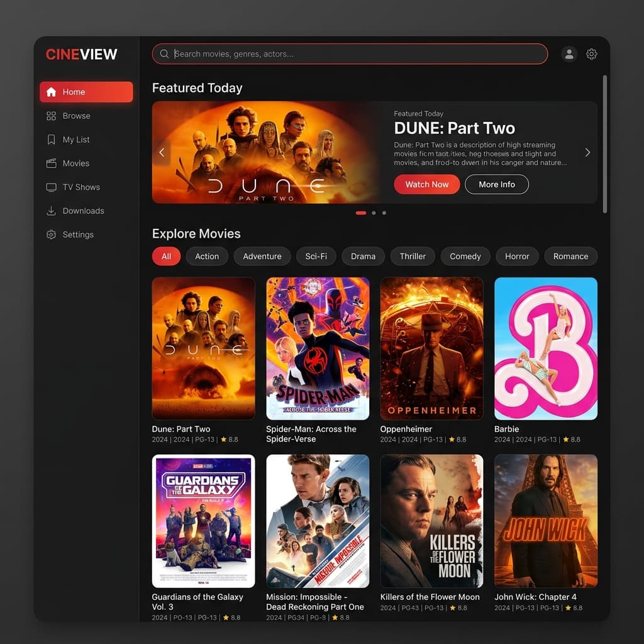This screenshot has width=644, height=644.
Task: Click star rating under Killers of Flower Moon
Action: [x=458, y=608]
